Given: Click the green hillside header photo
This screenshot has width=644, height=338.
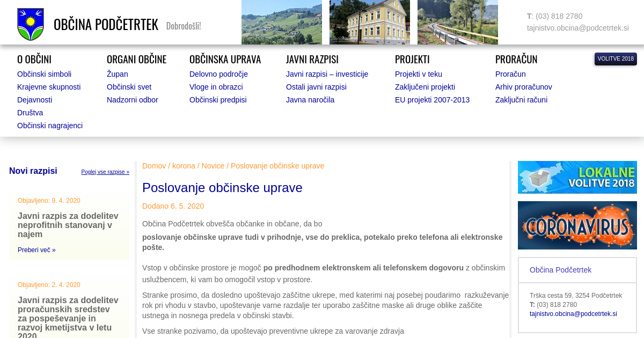Looking at the screenshot, I should [x=281, y=22].
